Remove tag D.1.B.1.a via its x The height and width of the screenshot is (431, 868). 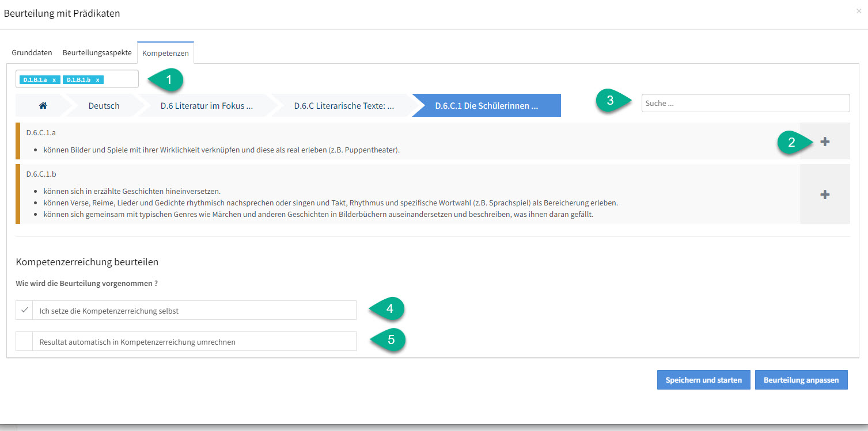pyautogui.click(x=54, y=79)
